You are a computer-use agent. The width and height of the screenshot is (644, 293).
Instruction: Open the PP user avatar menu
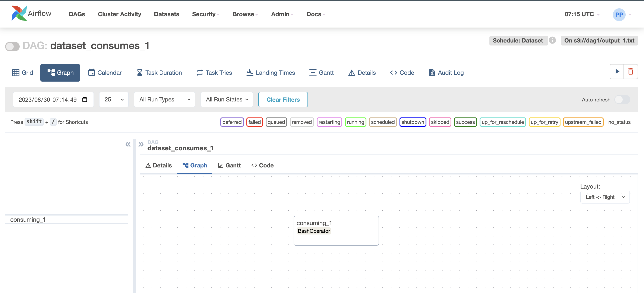pyautogui.click(x=619, y=15)
